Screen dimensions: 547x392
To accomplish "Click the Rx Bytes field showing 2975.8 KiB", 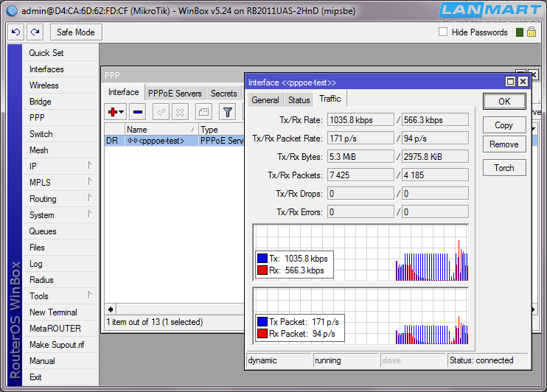I will pyautogui.click(x=435, y=157).
